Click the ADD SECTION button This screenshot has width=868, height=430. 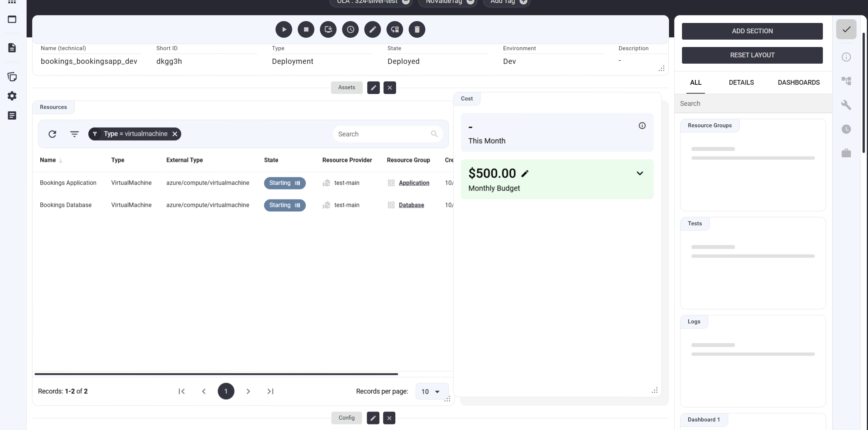click(752, 31)
